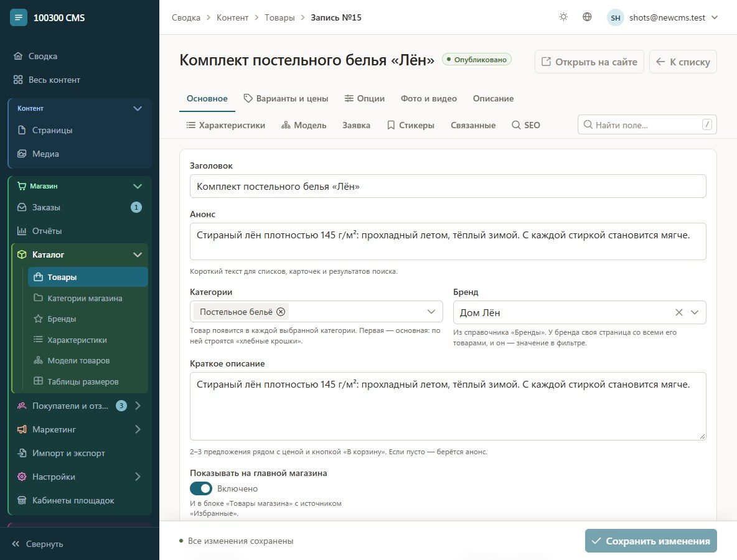Viewport: 737px width, 560px height.
Task: Click К списку button
Action: coord(683,62)
